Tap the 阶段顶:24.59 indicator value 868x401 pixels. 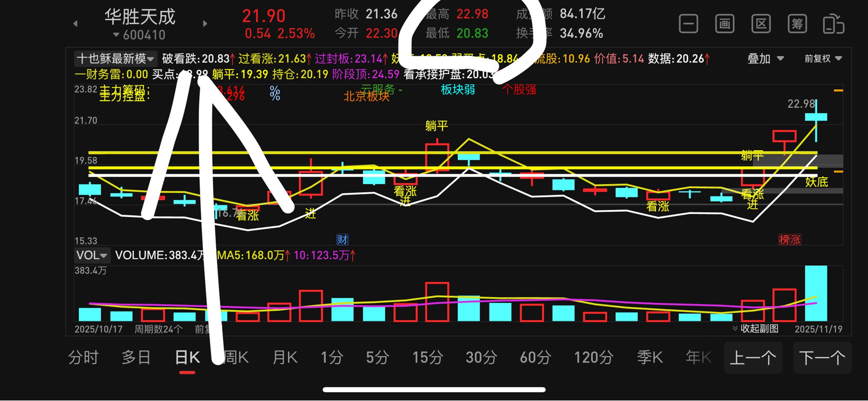click(365, 74)
